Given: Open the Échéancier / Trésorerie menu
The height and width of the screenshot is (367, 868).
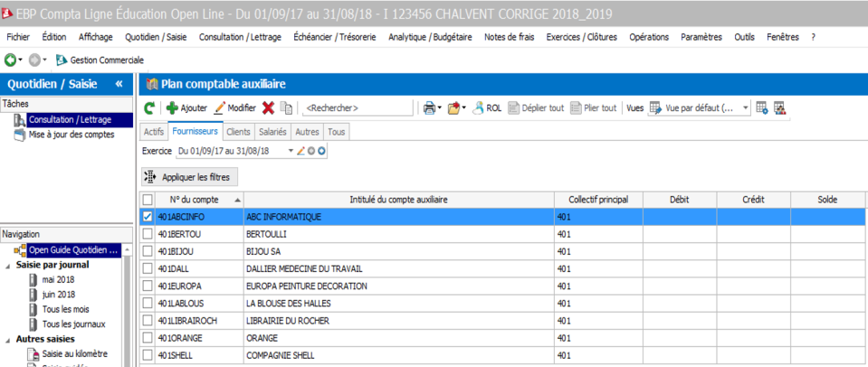Looking at the screenshot, I should coord(335,38).
